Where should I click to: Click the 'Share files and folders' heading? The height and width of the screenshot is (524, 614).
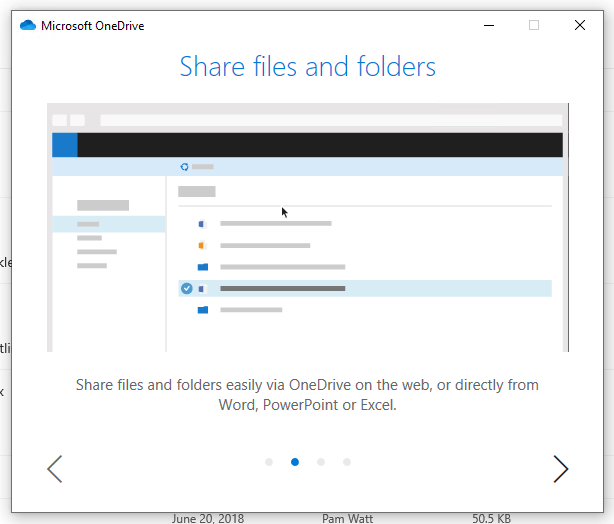(308, 66)
